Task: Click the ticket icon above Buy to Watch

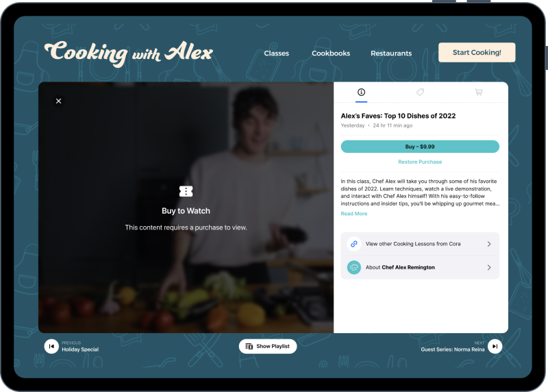Action: [186, 191]
